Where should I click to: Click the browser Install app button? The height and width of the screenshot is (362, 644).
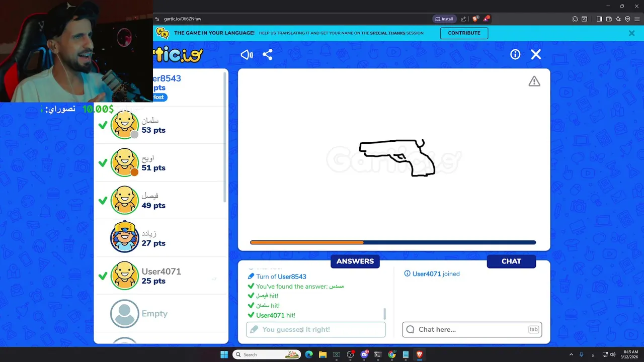point(444,19)
